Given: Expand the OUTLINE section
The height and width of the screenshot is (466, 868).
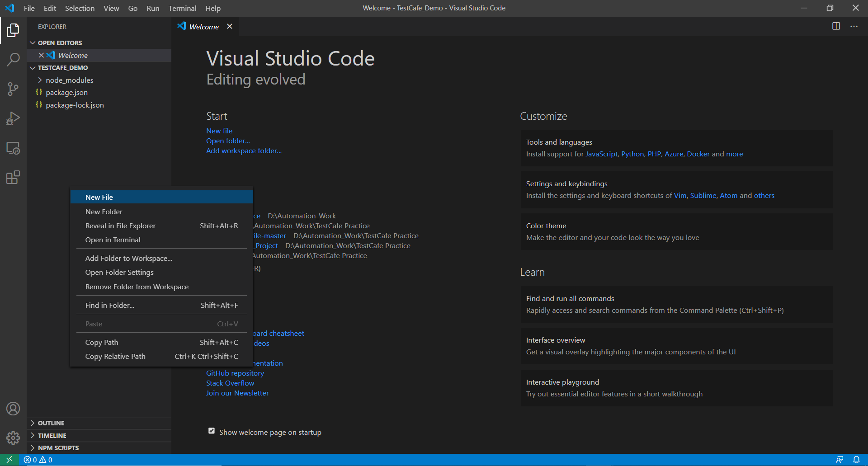Looking at the screenshot, I should pyautogui.click(x=51, y=423).
